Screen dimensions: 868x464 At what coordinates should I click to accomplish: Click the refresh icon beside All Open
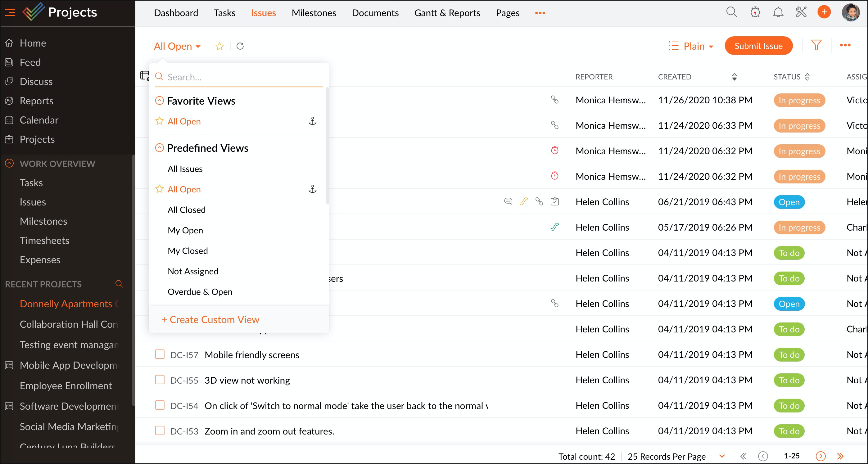coord(240,46)
